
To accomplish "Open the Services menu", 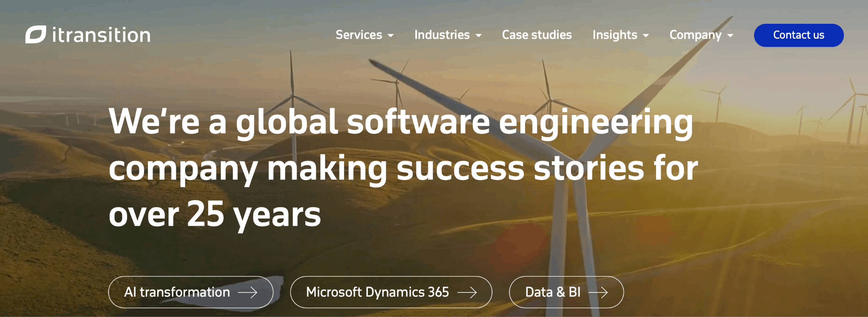I will point(359,35).
